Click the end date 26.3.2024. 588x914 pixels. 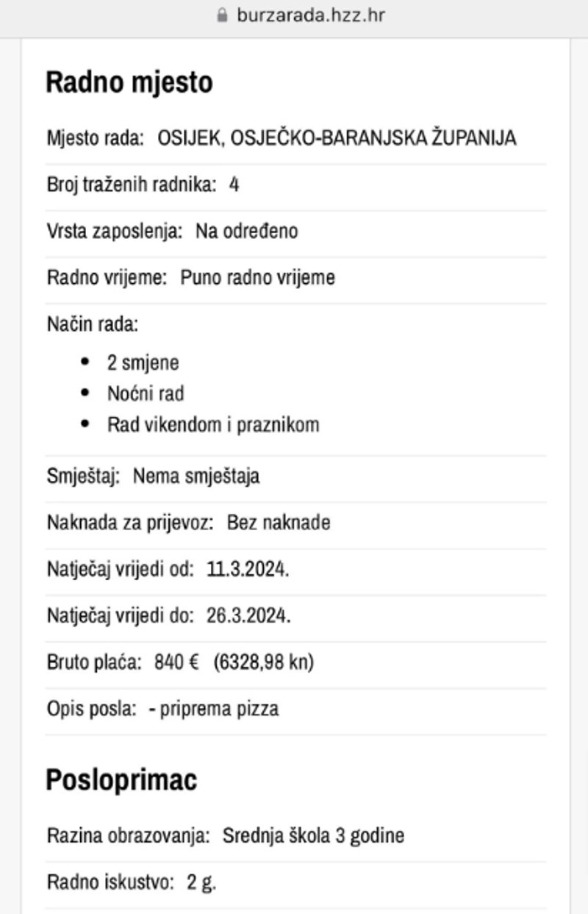(x=248, y=615)
